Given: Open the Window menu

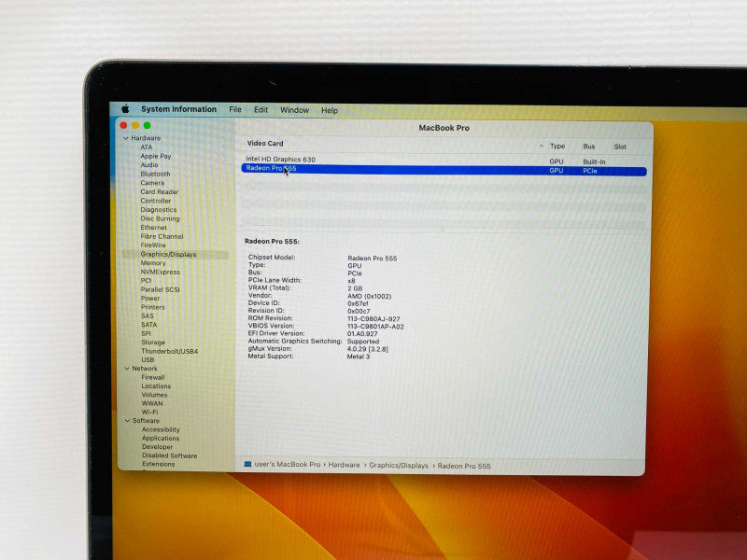Looking at the screenshot, I should coord(294,110).
